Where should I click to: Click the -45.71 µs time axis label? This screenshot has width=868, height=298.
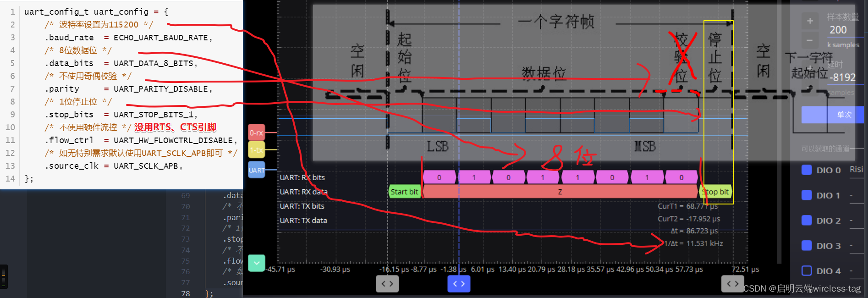[x=280, y=269]
